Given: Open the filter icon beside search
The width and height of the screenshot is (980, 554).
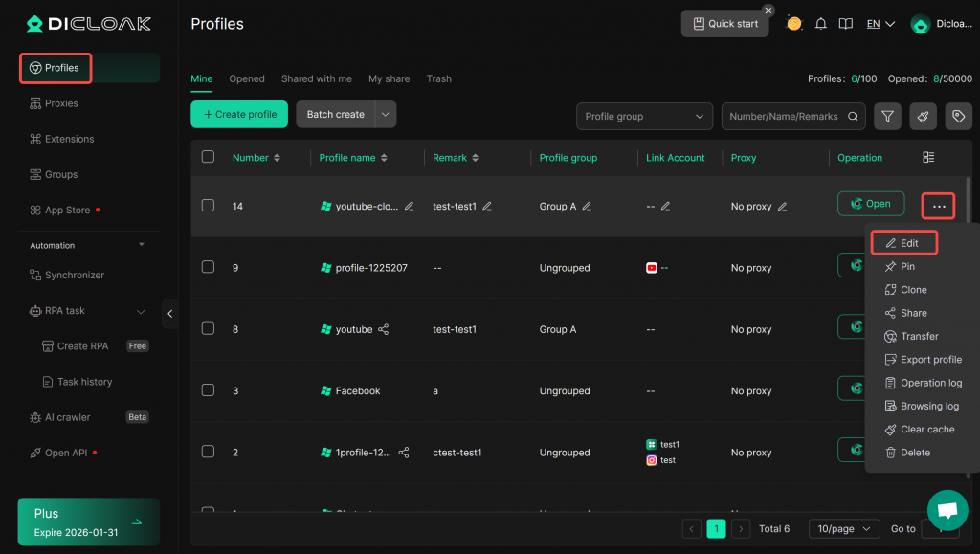Looking at the screenshot, I should [x=888, y=116].
